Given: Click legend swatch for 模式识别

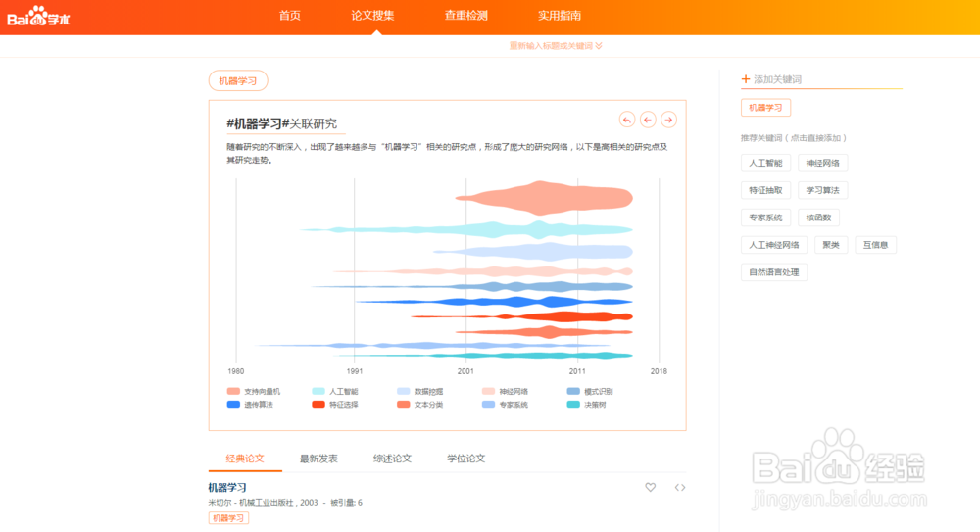Looking at the screenshot, I should point(573,391).
